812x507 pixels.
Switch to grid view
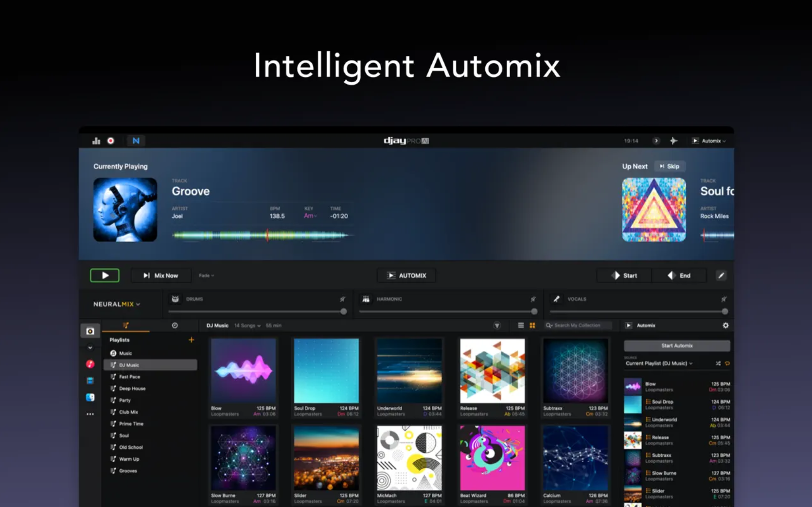[x=532, y=326]
